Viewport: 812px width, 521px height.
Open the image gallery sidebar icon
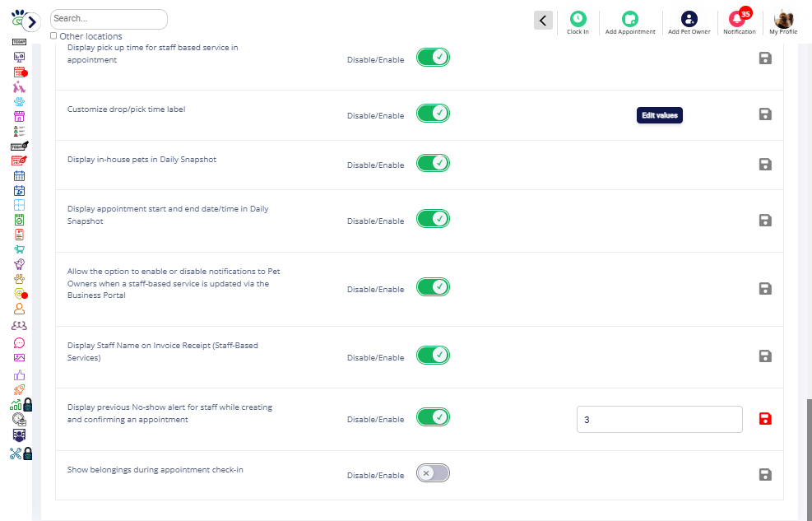[19, 358]
